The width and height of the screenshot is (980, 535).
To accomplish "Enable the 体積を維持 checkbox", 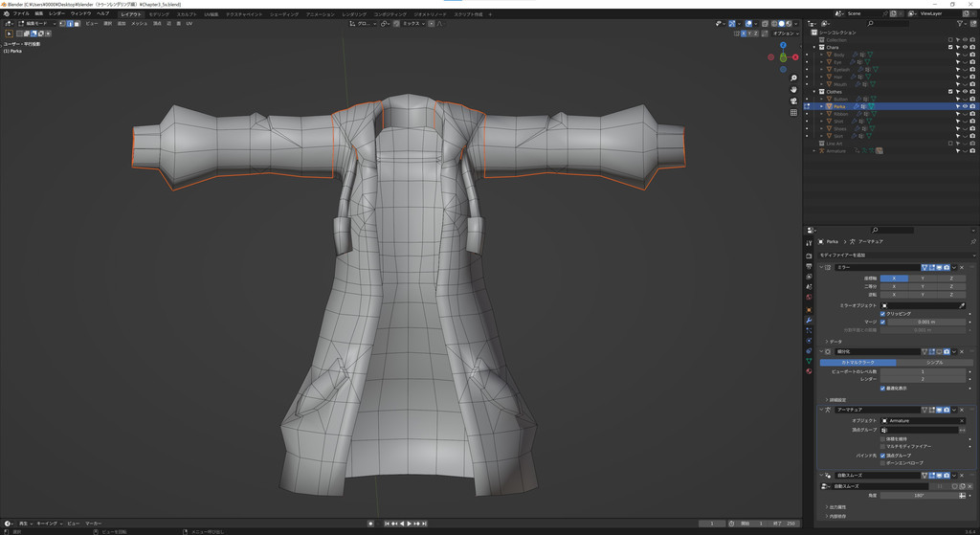I will click(x=882, y=438).
